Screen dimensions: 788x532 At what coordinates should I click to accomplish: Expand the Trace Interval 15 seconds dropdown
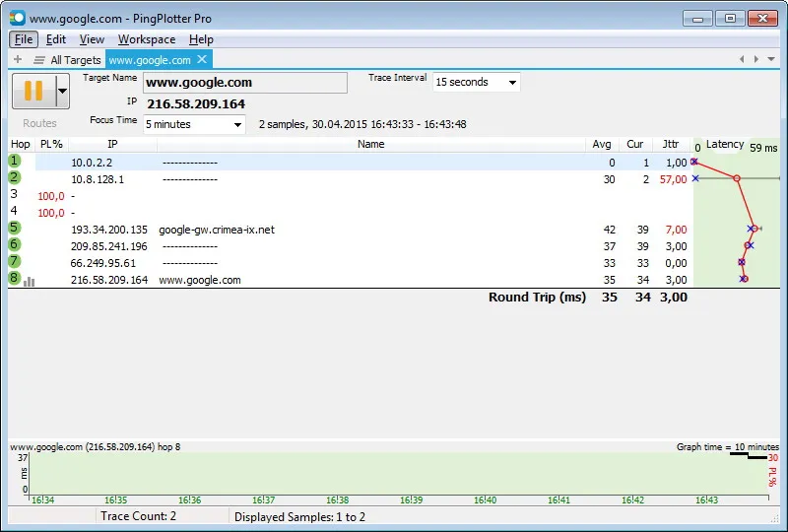476,82
